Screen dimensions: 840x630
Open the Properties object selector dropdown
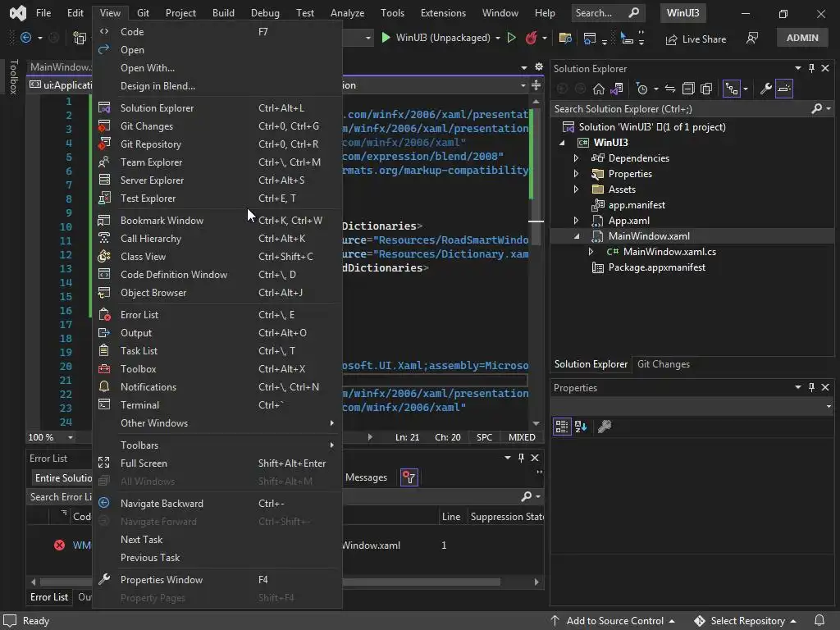pos(829,406)
